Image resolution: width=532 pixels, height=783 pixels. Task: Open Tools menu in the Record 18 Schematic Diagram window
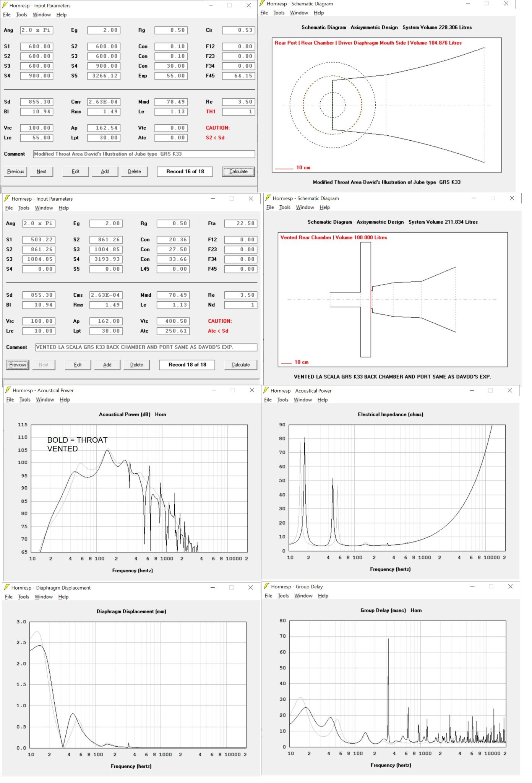(285, 207)
